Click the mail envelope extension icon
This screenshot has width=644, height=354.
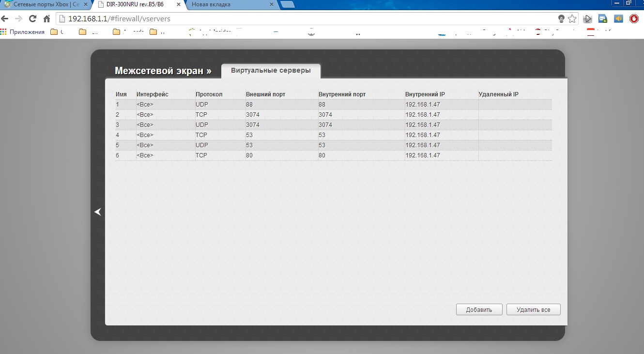603,19
